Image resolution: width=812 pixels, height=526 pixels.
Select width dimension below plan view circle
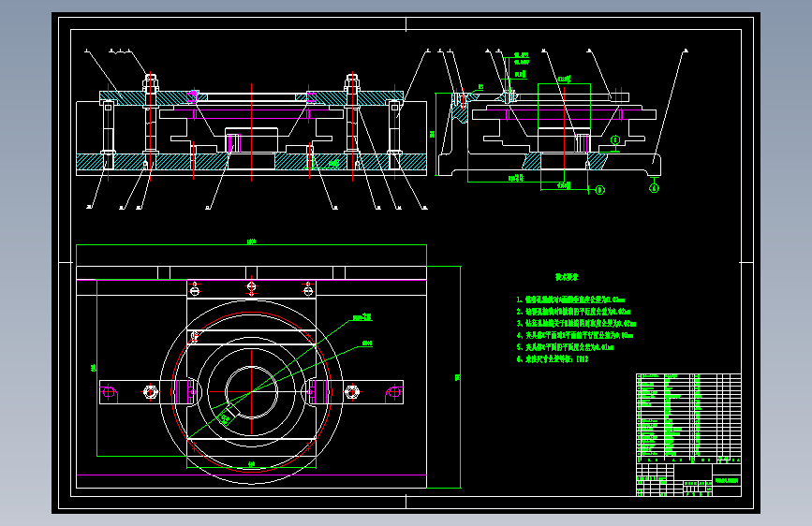pyautogui.click(x=251, y=464)
